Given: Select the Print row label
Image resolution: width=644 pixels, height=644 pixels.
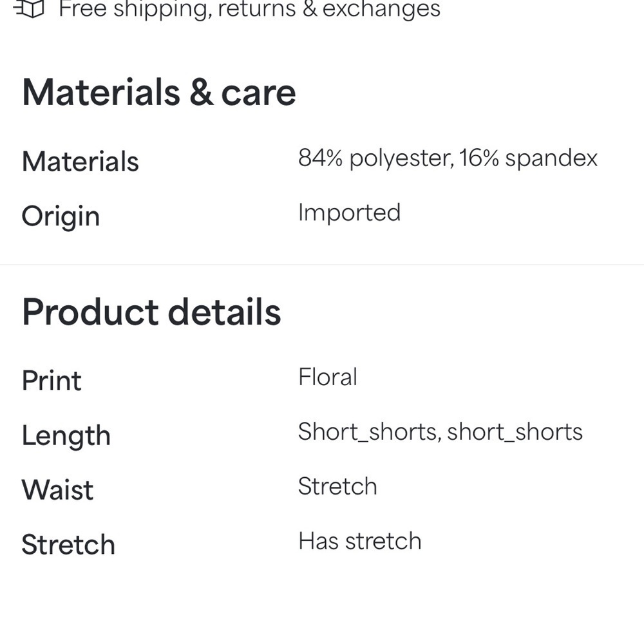Looking at the screenshot, I should [52, 380].
